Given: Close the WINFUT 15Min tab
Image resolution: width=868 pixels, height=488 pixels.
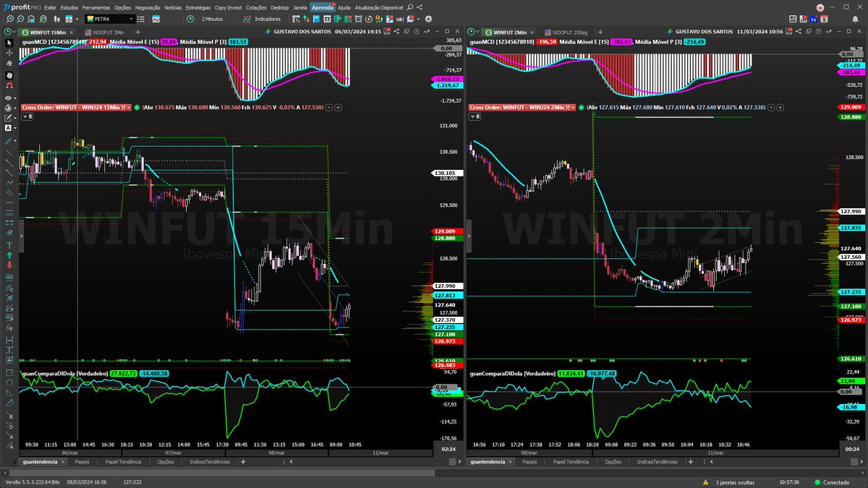Looking at the screenshot, I should (x=71, y=32).
